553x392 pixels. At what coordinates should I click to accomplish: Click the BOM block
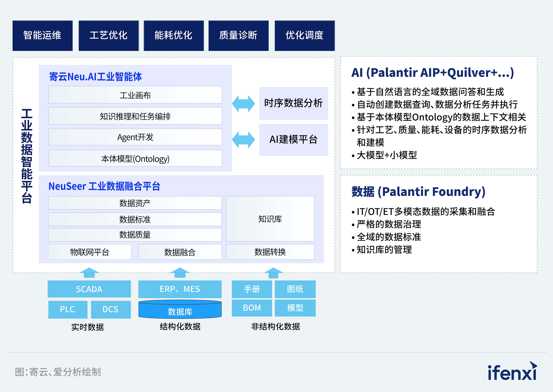coord(252,308)
